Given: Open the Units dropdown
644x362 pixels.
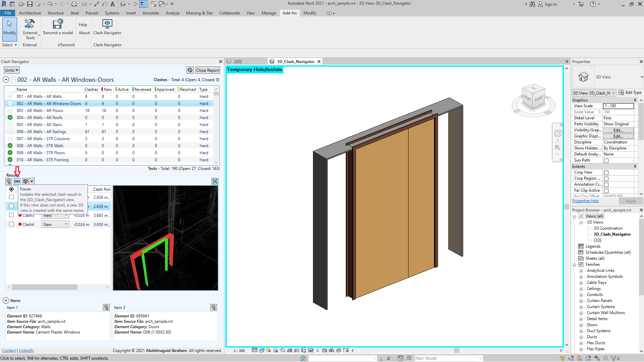Looking at the screenshot, I should 12,70.
